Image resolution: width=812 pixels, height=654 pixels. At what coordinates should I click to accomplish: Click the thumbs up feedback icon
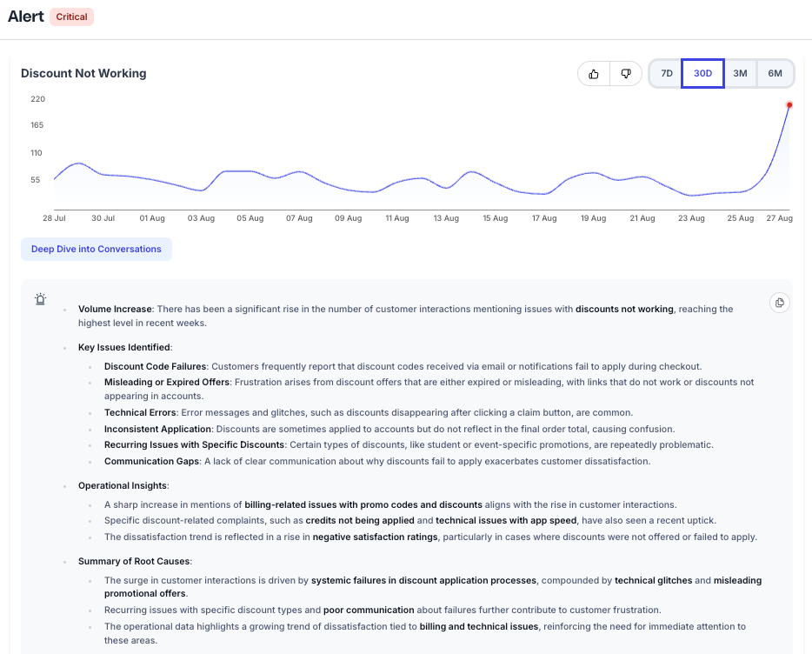coord(594,74)
